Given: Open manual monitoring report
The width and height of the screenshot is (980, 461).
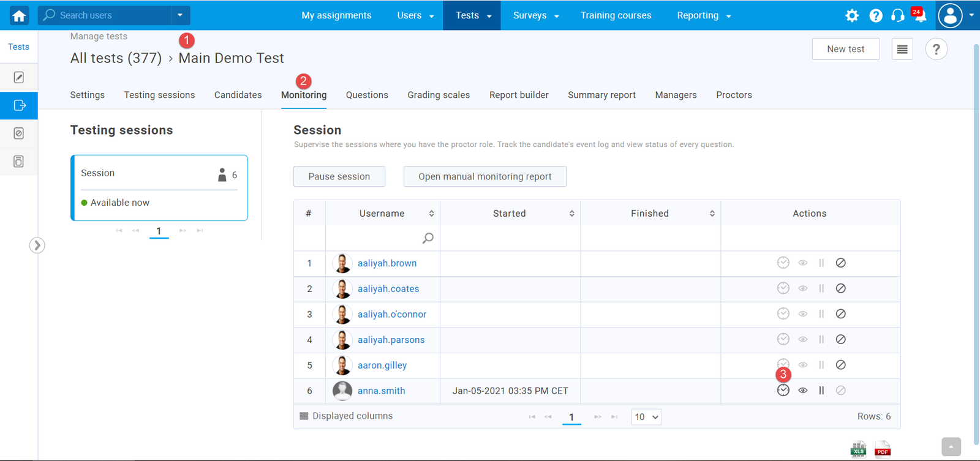Looking at the screenshot, I should pos(484,176).
